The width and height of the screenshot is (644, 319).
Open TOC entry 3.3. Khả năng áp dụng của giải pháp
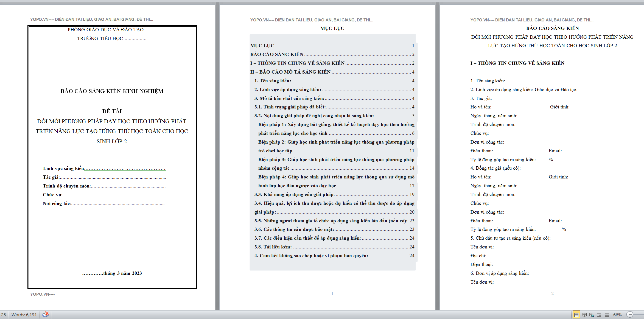click(x=334, y=194)
